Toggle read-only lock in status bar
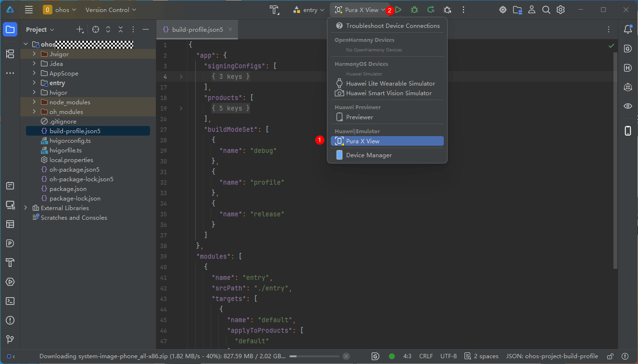This screenshot has width=638, height=364. (x=610, y=356)
